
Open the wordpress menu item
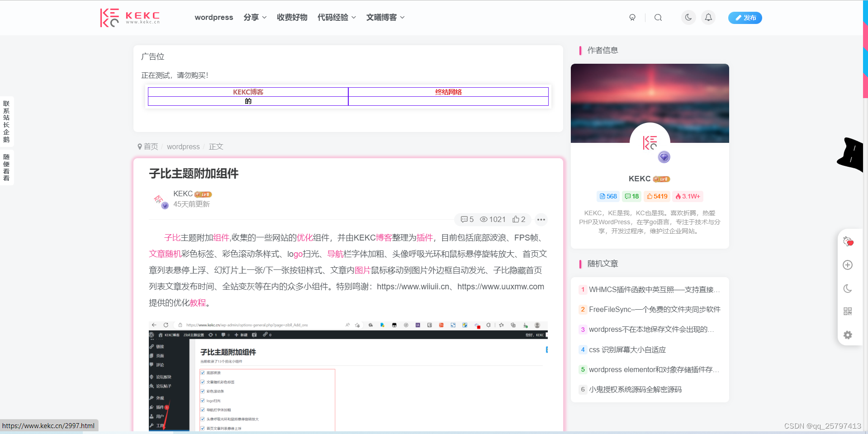pyautogui.click(x=214, y=17)
